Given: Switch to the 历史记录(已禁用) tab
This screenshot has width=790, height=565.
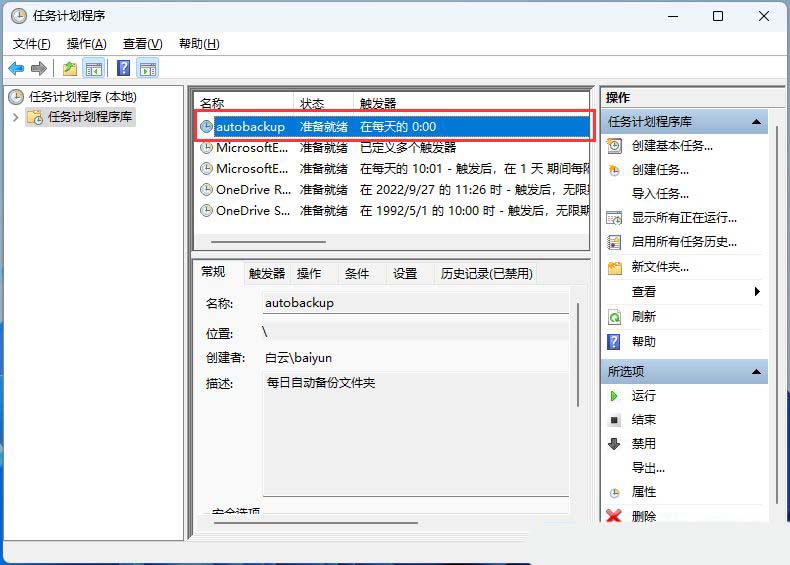Looking at the screenshot, I should [486, 274].
